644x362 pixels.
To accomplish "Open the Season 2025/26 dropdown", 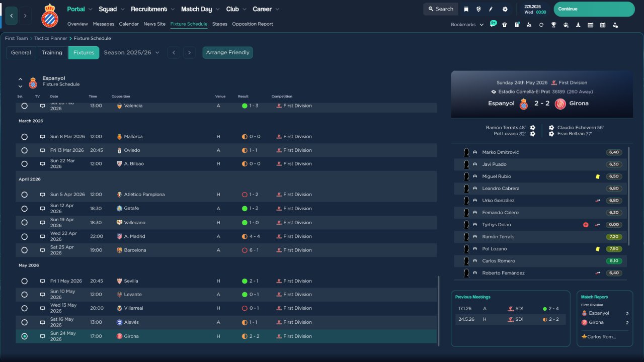I will point(131,53).
